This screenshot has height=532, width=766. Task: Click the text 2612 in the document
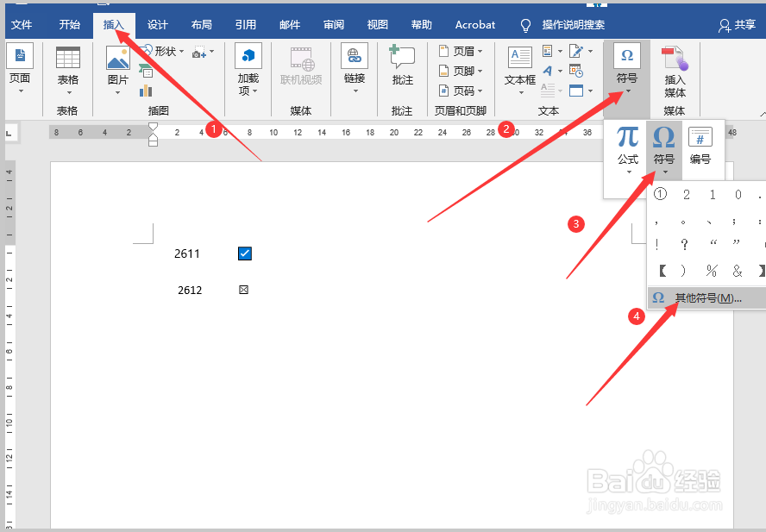point(190,291)
